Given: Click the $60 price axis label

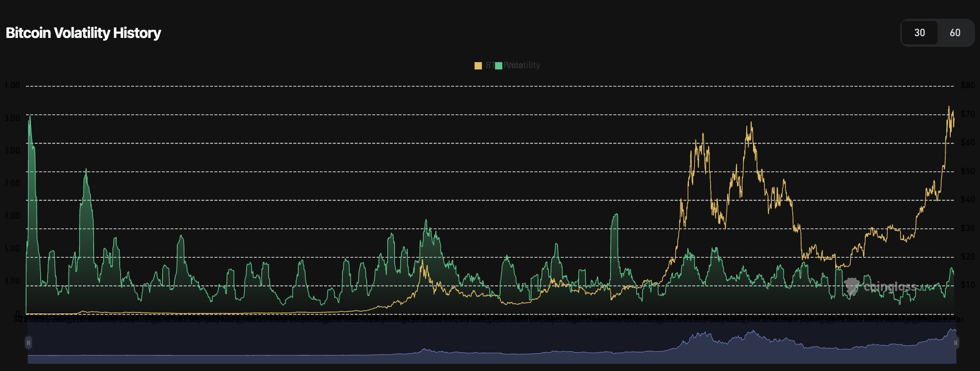Looking at the screenshot, I should pos(968,143).
